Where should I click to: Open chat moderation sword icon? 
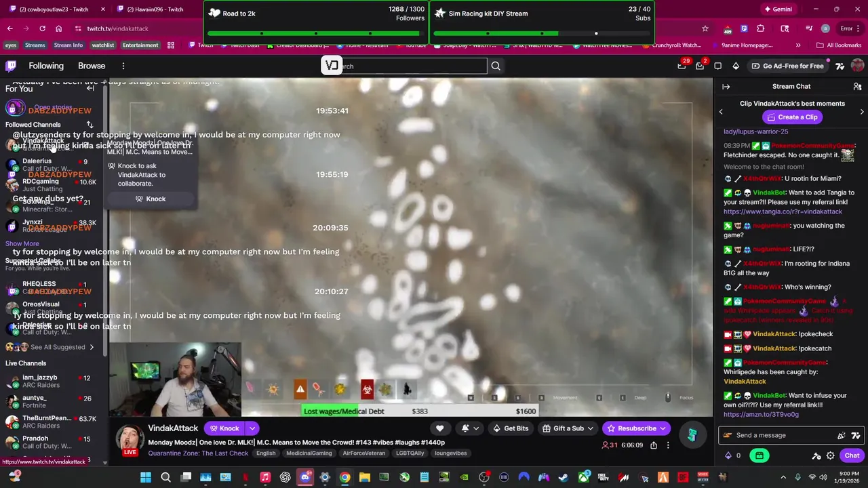click(x=816, y=455)
